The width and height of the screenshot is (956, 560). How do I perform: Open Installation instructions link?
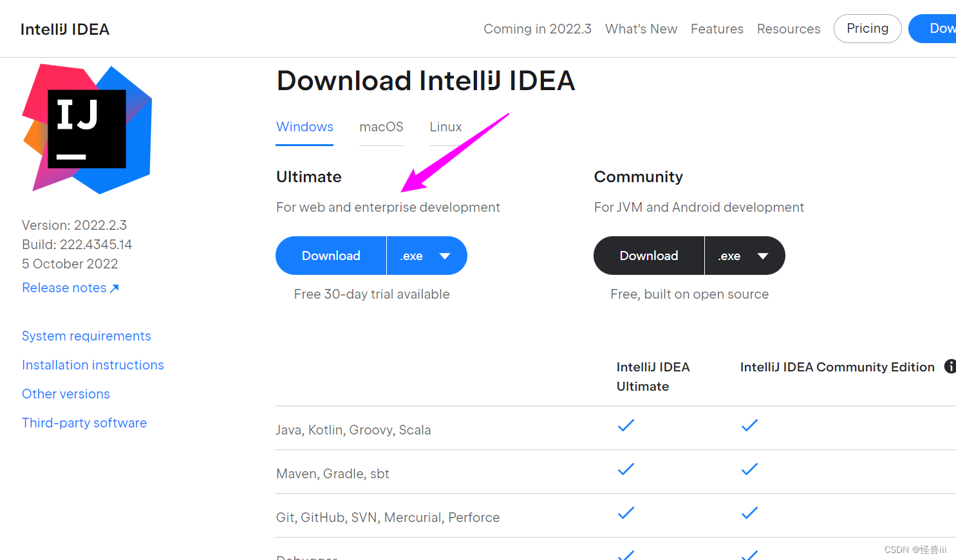point(93,365)
